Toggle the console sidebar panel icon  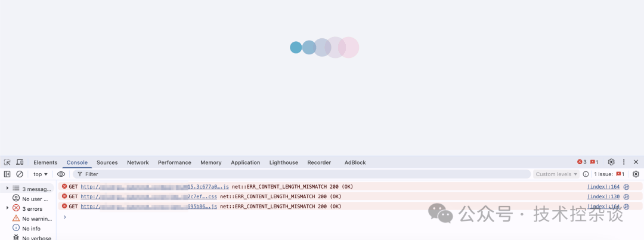7,174
